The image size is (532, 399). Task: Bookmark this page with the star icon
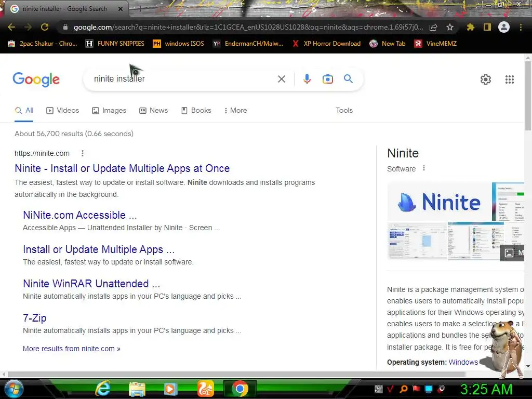(x=450, y=27)
